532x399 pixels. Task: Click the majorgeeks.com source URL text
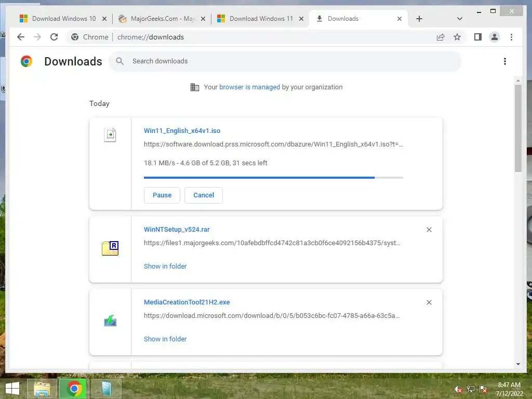click(272, 243)
